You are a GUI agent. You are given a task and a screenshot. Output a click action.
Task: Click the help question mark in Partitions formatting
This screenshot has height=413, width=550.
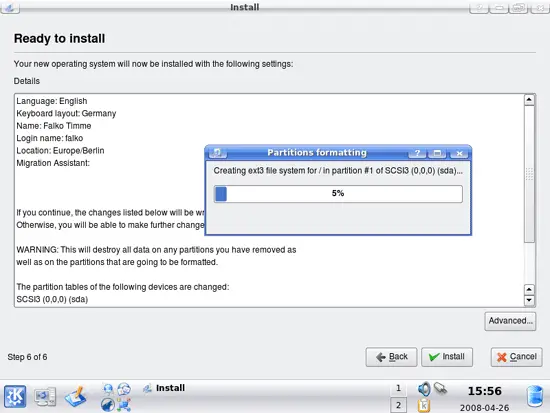point(417,153)
